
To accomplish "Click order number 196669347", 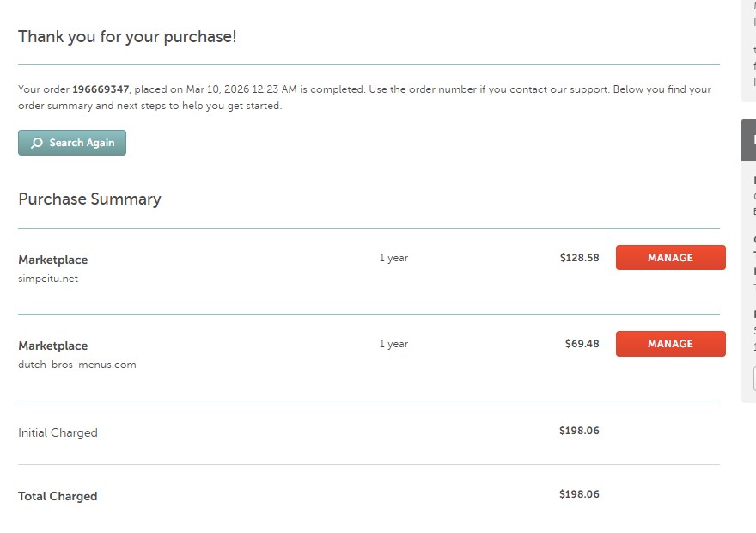I will pyautogui.click(x=101, y=89).
